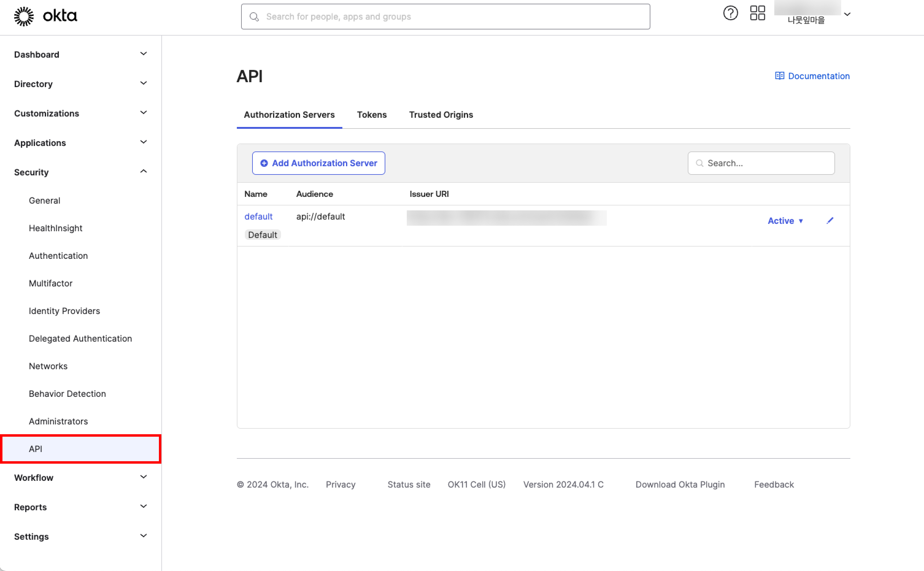Select API in the Security menu
The height and width of the screenshot is (571, 924).
tap(81, 449)
